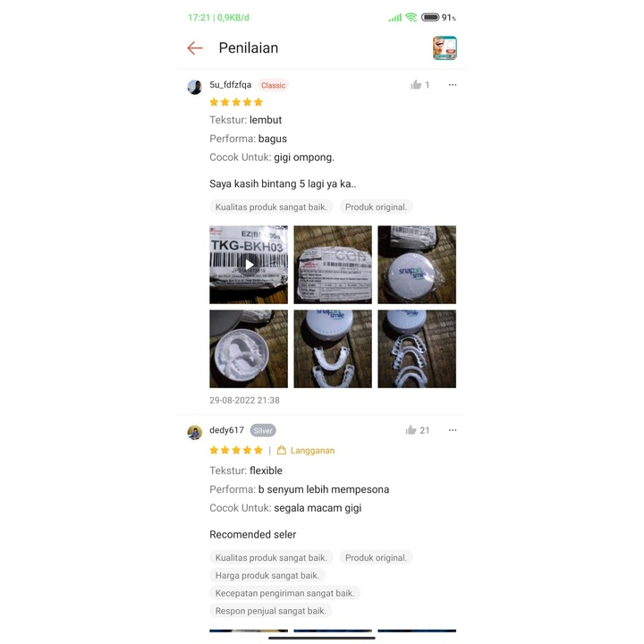
Task: View the snap-on smile case photo
Action: coord(417,265)
